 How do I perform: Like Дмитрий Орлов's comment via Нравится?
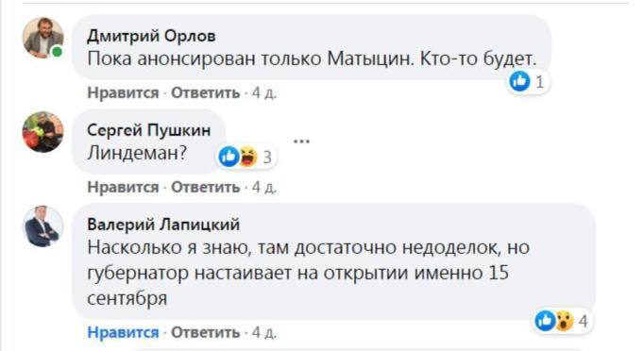coord(123,93)
